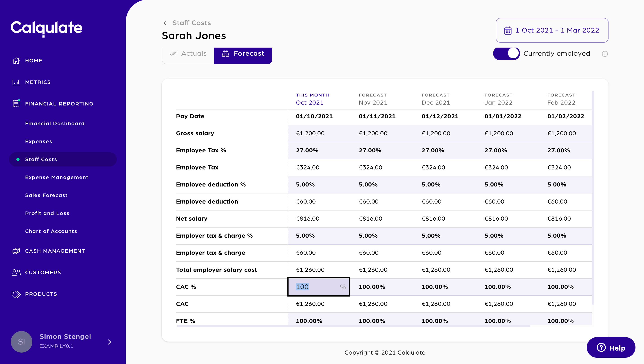644x364 pixels.
Task: Click the CAC % input for Oct 2021
Action: pos(318,287)
